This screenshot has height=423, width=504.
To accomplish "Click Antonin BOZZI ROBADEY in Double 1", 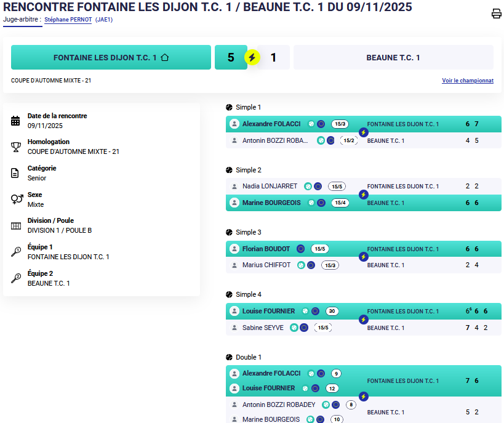I will [x=278, y=405].
